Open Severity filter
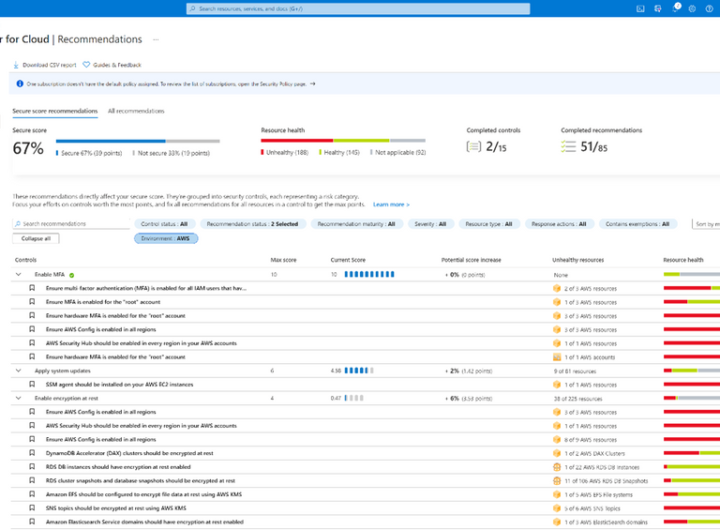Viewport: 720px width, 530px height. coord(430,224)
